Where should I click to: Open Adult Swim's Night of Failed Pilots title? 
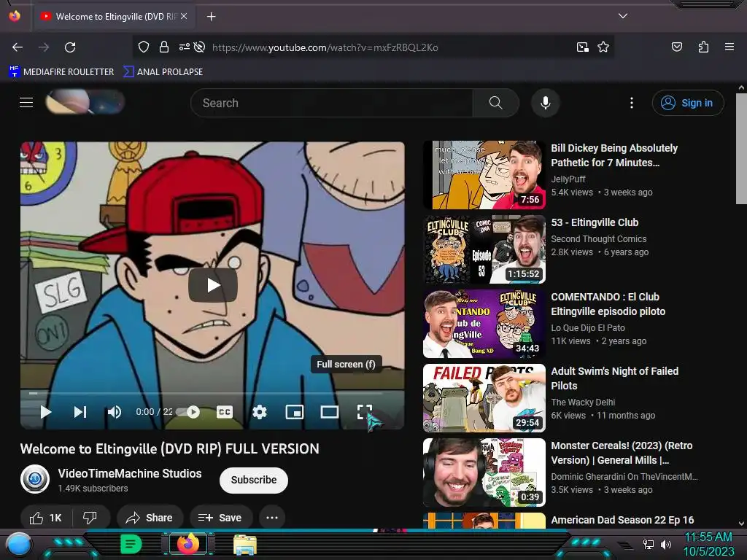point(614,378)
